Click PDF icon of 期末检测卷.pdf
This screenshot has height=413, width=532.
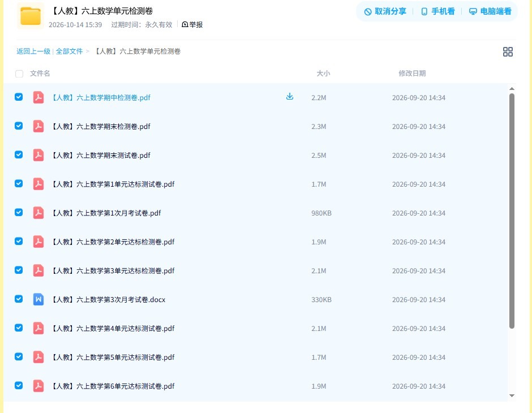(38, 126)
